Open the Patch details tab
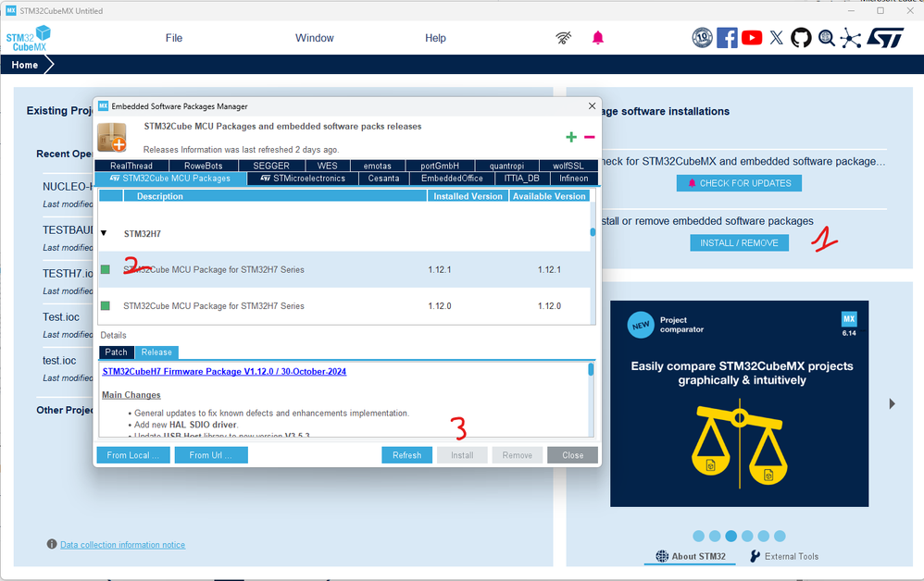 click(x=116, y=352)
